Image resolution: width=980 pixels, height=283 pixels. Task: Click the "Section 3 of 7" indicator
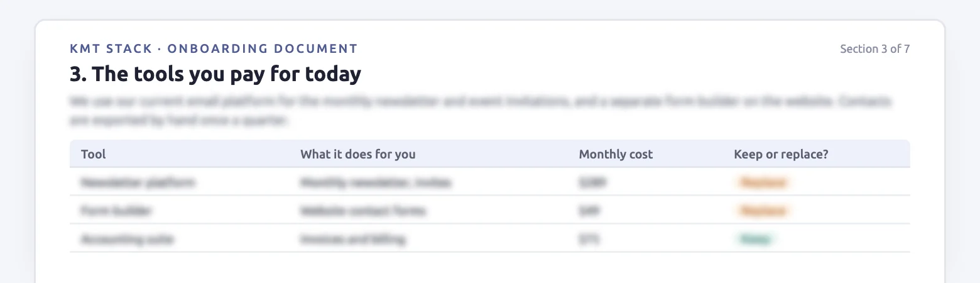click(874, 49)
